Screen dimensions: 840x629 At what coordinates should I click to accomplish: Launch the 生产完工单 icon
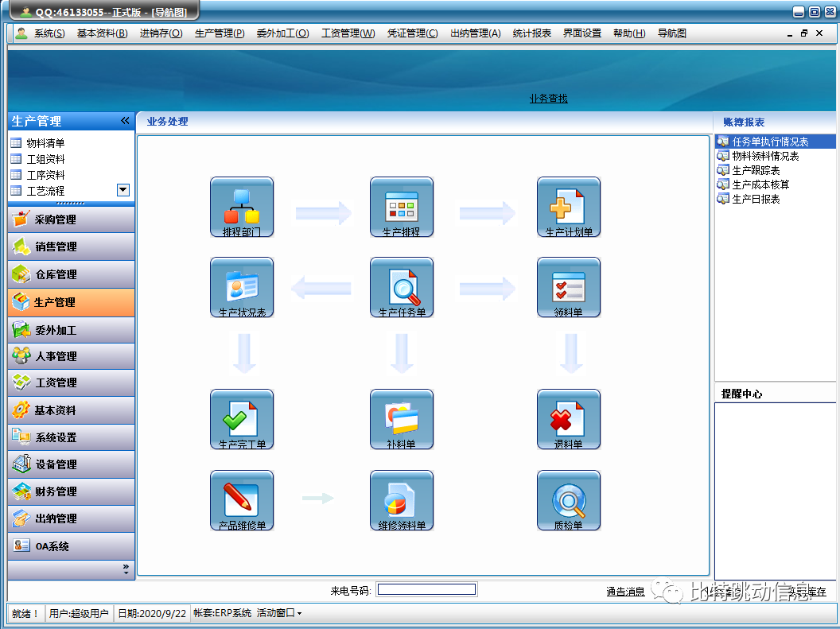(x=241, y=417)
